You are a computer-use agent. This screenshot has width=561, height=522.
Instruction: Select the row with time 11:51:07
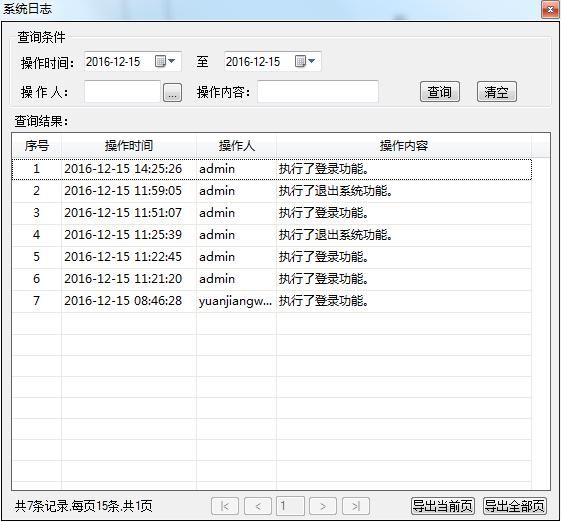pyautogui.click(x=272, y=213)
